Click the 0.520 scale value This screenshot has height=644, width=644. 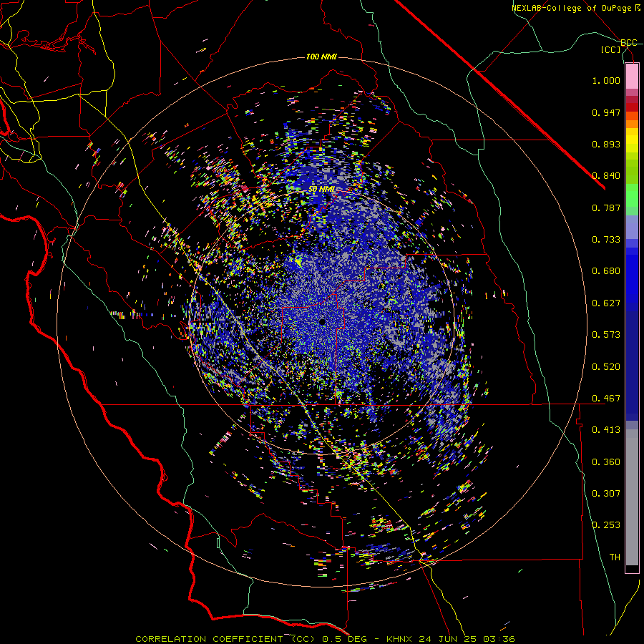(606, 367)
